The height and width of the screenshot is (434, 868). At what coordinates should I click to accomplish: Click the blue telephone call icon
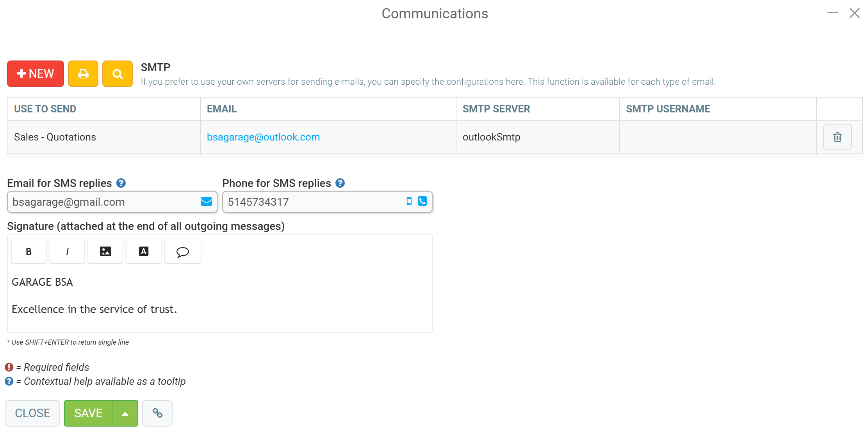tap(422, 201)
